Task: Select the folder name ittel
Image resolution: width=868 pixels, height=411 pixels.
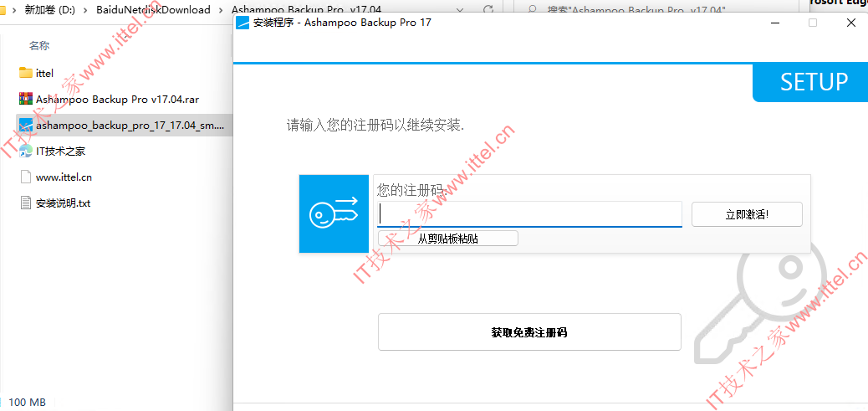Action: coord(44,73)
